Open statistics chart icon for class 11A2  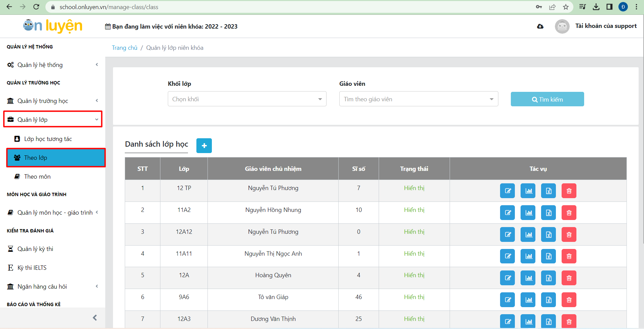[x=528, y=213]
